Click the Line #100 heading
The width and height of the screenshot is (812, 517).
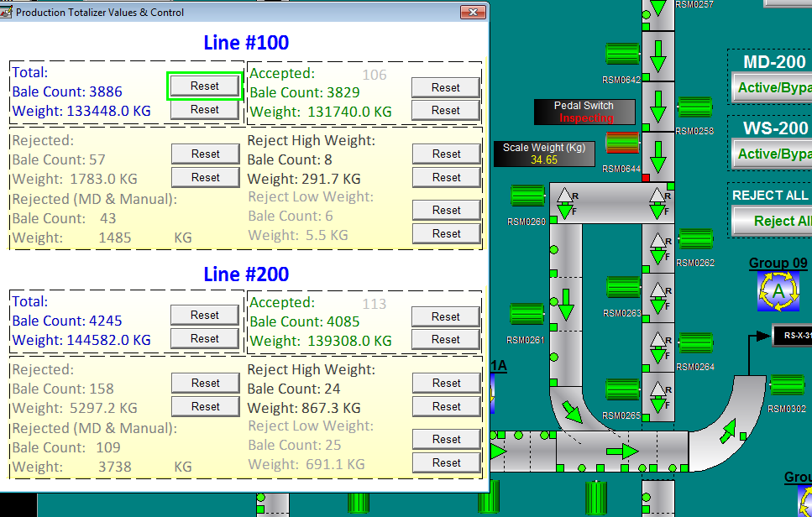pyautogui.click(x=246, y=43)
